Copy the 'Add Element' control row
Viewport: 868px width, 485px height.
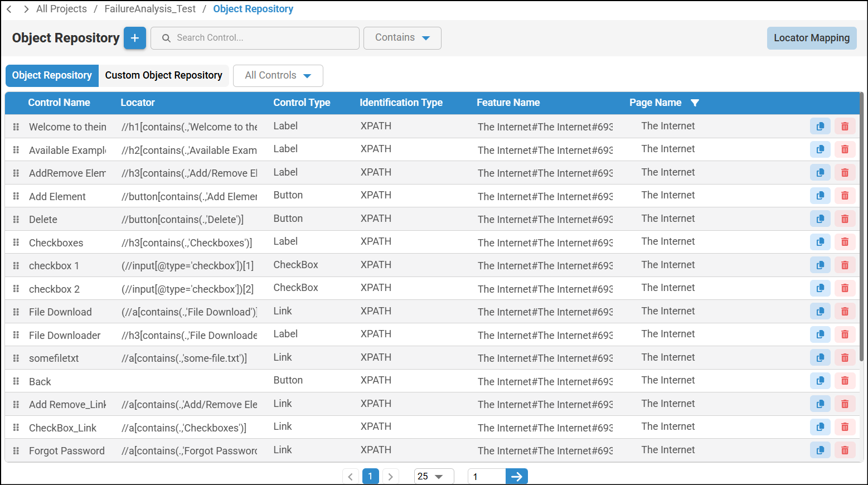pos(820,196)
